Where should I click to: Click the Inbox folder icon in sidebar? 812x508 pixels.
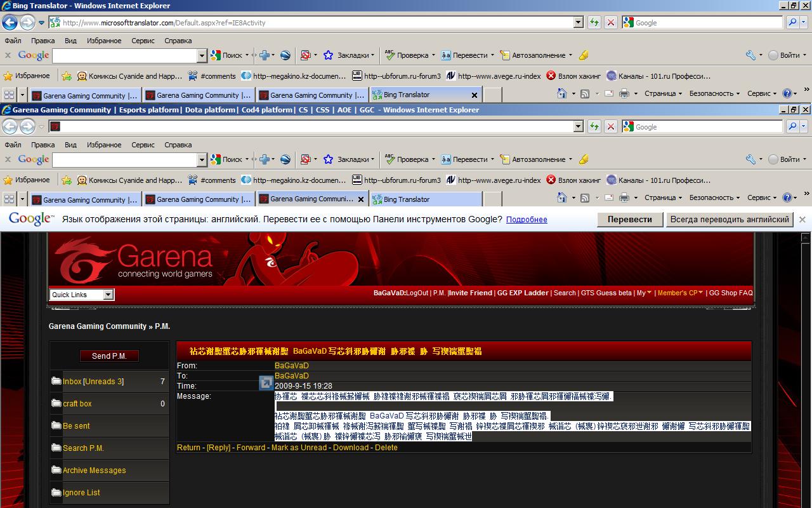56,381
